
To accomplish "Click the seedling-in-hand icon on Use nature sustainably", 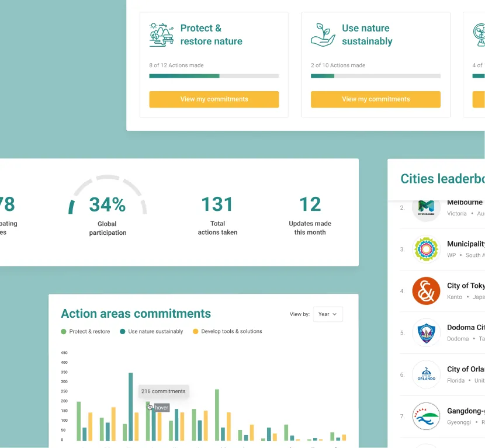I will [322, 34].
